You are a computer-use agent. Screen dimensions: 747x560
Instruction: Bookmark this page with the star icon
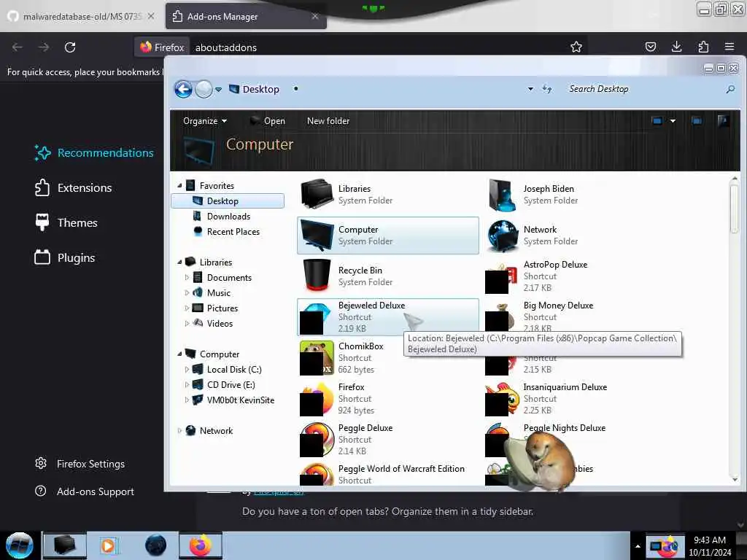[576, 47]
